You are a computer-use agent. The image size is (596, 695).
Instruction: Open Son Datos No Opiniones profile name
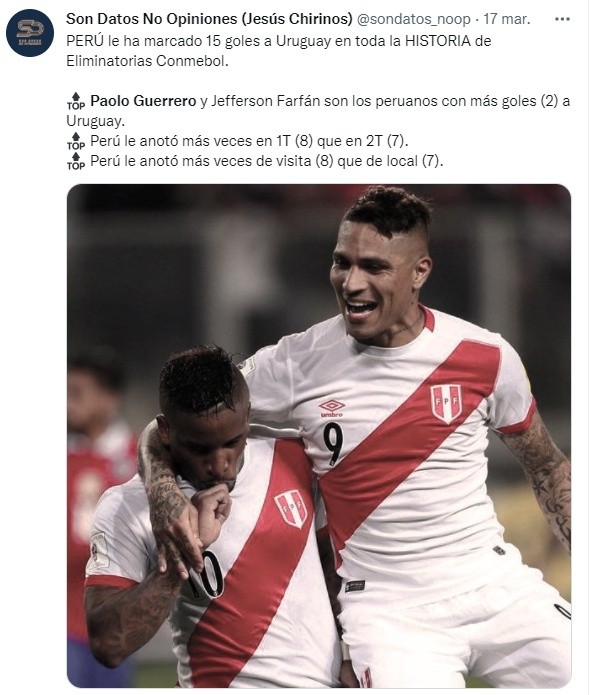(x=209, y=19)
